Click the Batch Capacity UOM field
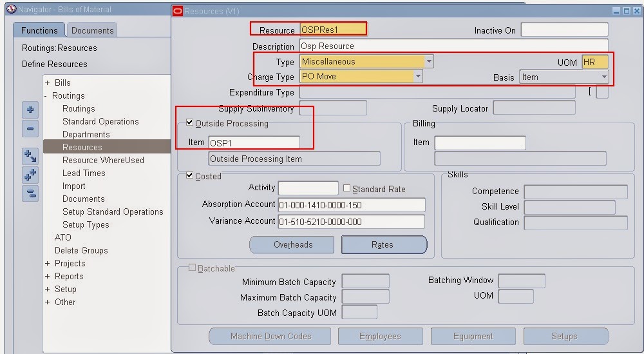Viewport: 644px width, 354px height. [x=359, y=313]
